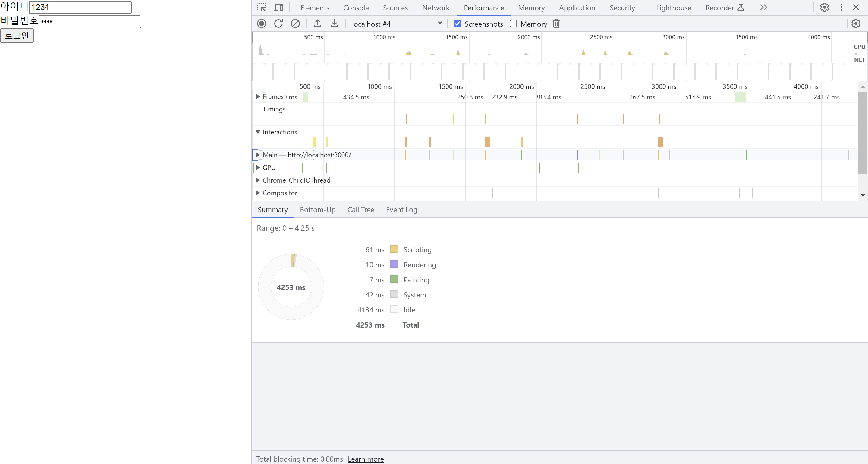Toggle the device toolbar icon
This screenshot has height=464, width=868.
[x=278, y=8]
